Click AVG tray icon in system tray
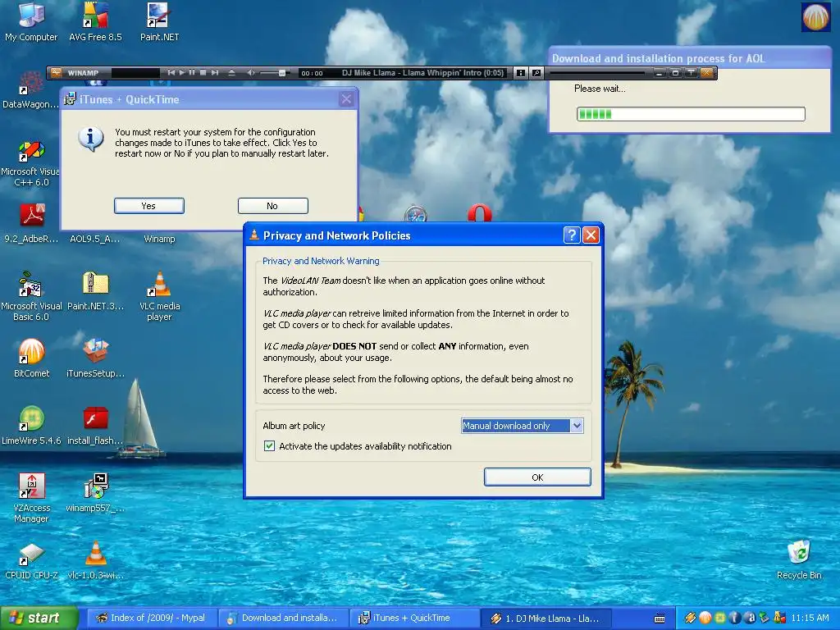 coord(779,618)
